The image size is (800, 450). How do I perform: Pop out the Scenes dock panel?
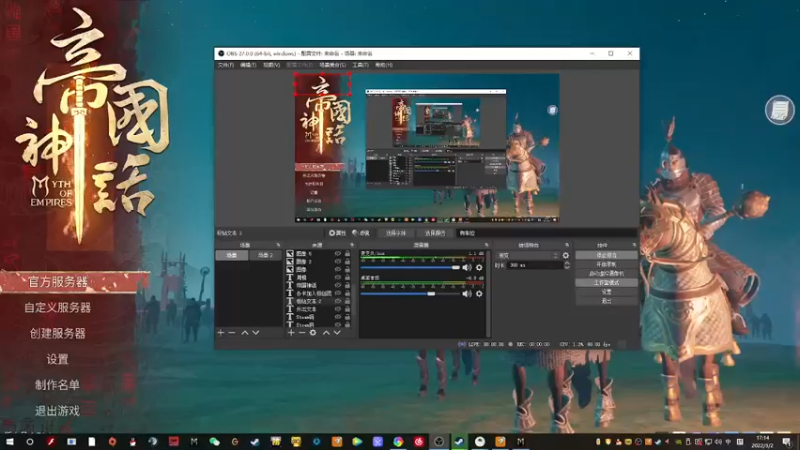click(x=278, y=245)
